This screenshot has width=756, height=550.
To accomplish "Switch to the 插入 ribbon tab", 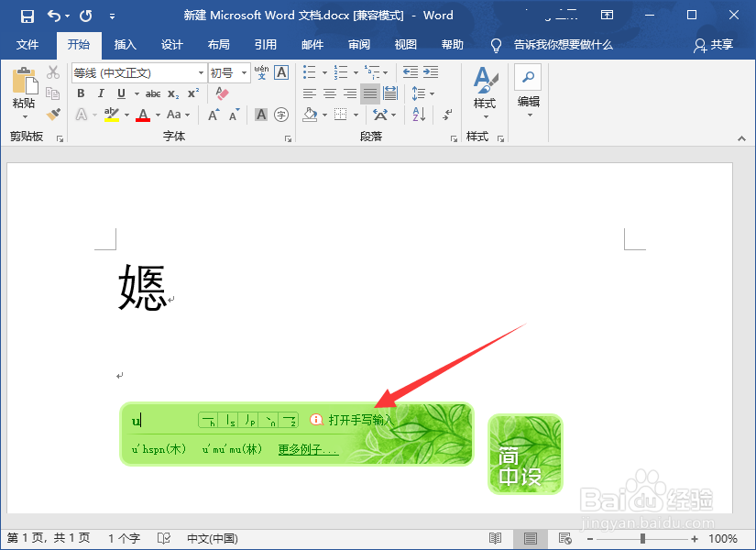I will click(124, 45).
